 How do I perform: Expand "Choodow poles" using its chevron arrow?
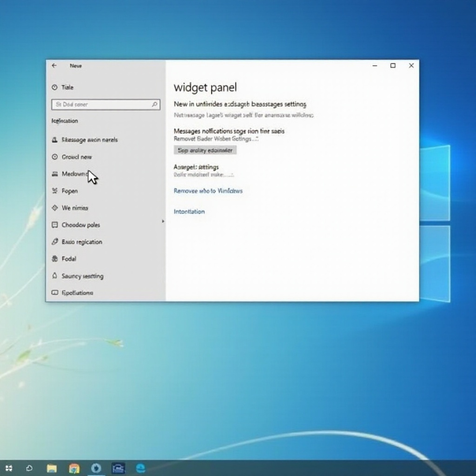pyautogui.click(x=163, y=222)
